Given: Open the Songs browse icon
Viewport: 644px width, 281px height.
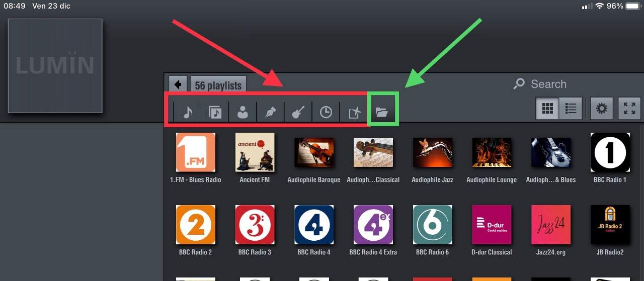Looking at the screenshot, I should pos(188,112).
